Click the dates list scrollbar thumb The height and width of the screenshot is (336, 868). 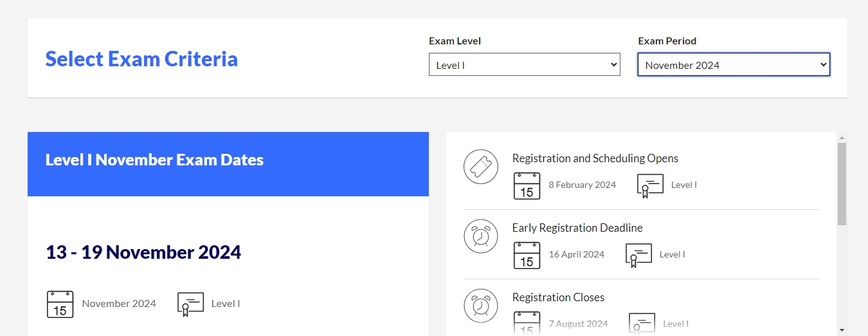tap(842, 183)
